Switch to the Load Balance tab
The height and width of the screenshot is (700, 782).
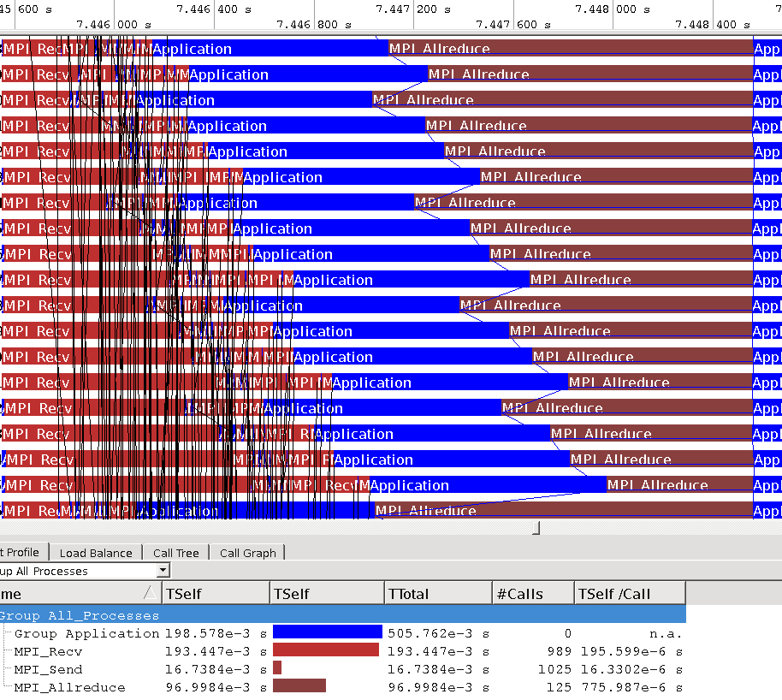pyautogui.click(x=96, y=553)
